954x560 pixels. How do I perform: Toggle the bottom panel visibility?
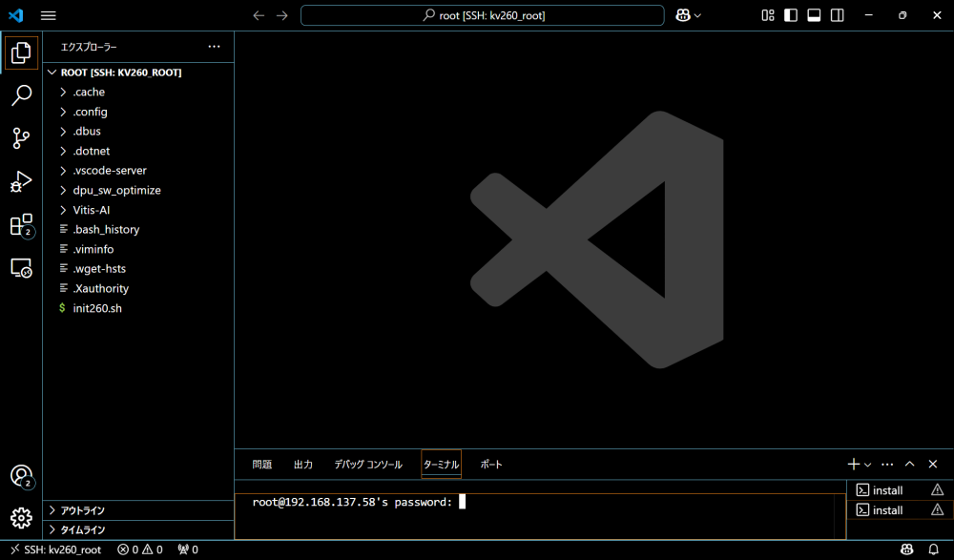814,15
